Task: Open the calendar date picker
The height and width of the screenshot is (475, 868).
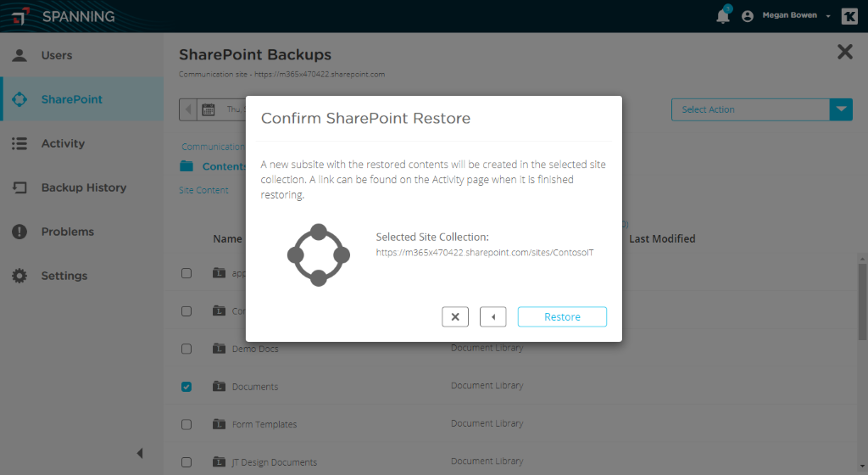Action: tap(209, 109)
